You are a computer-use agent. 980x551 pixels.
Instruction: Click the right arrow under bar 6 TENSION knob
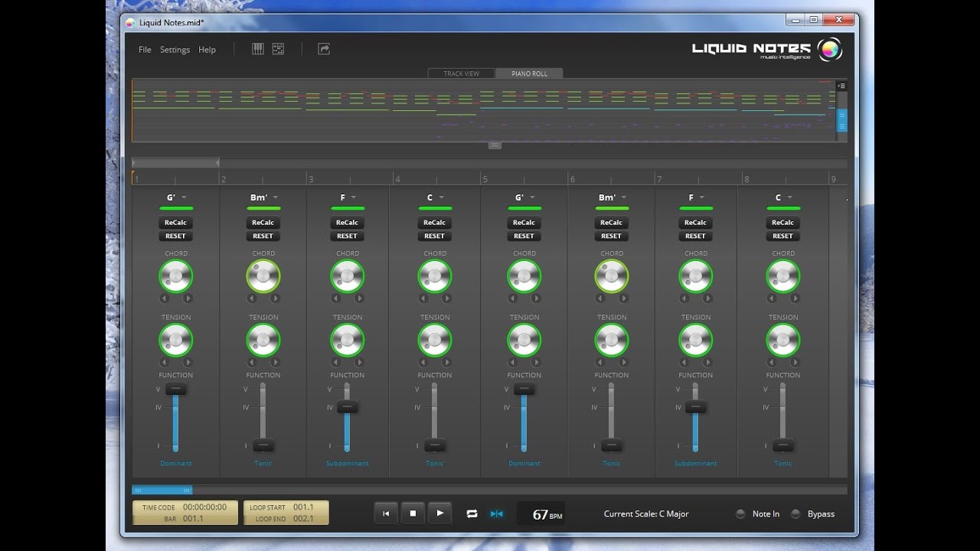623,362
